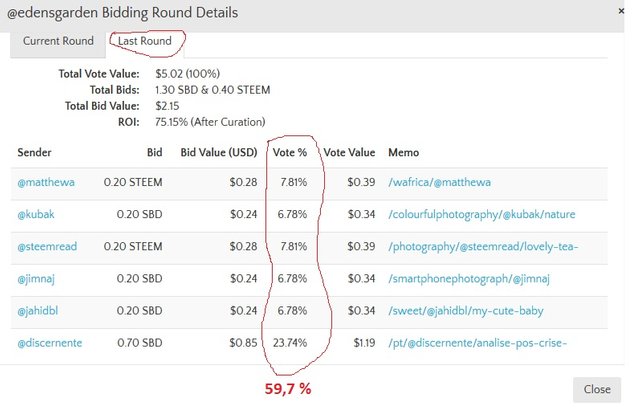Open /photography/@steemread/lovely-tea- memo link

tap(482, 246)
